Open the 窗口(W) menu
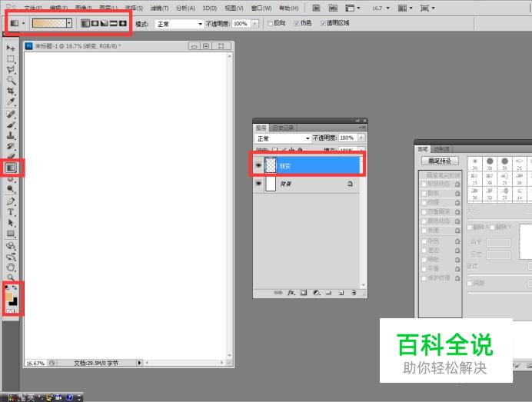This screenshot has height=402, width=532. 261,8
